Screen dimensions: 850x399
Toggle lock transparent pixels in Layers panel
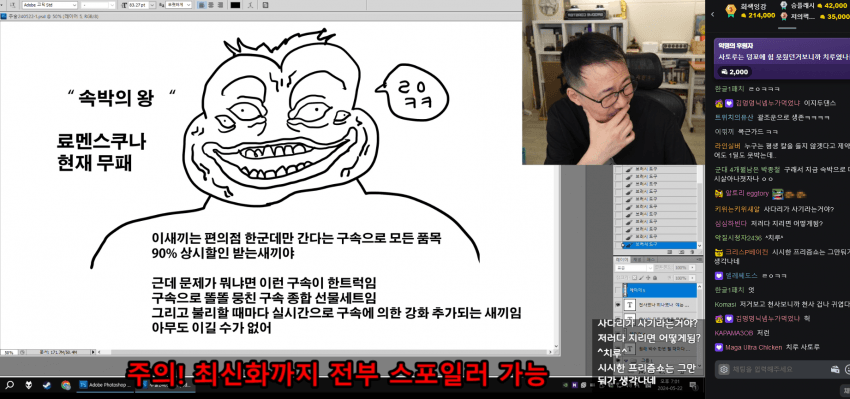[634, 278]
